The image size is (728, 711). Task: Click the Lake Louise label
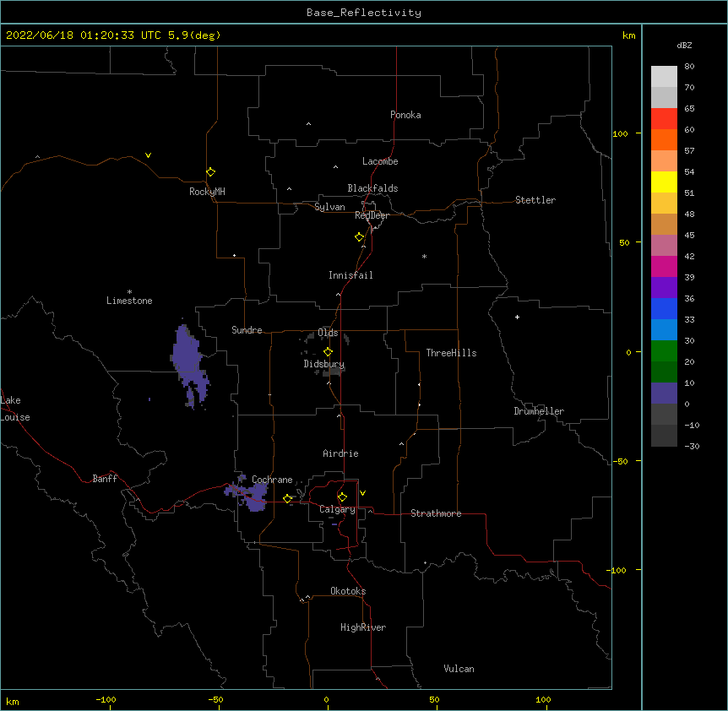(x=15, y=409)
